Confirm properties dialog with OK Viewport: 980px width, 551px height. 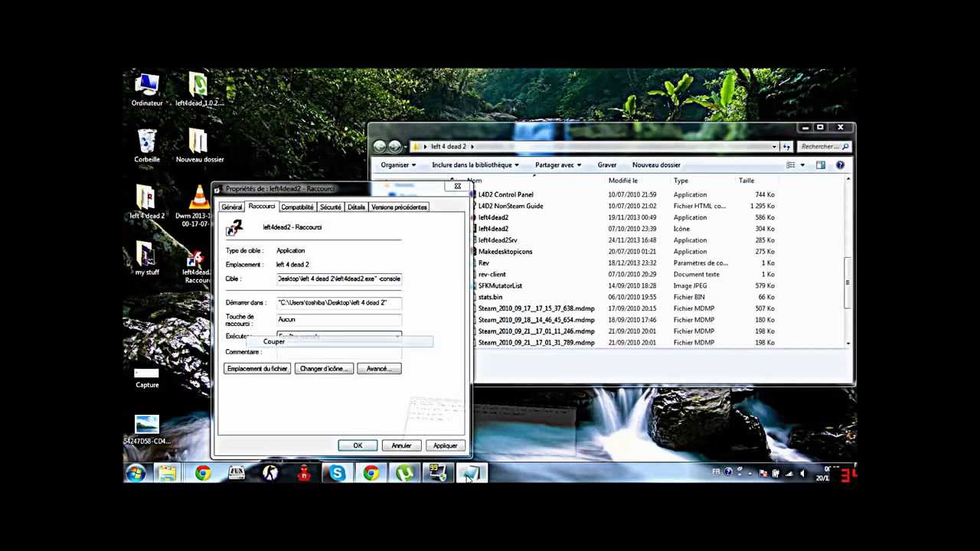click(x=358, y=445)
